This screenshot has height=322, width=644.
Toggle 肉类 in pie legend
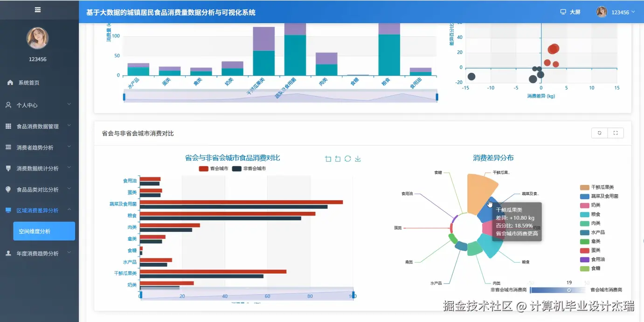pos(590,223)
